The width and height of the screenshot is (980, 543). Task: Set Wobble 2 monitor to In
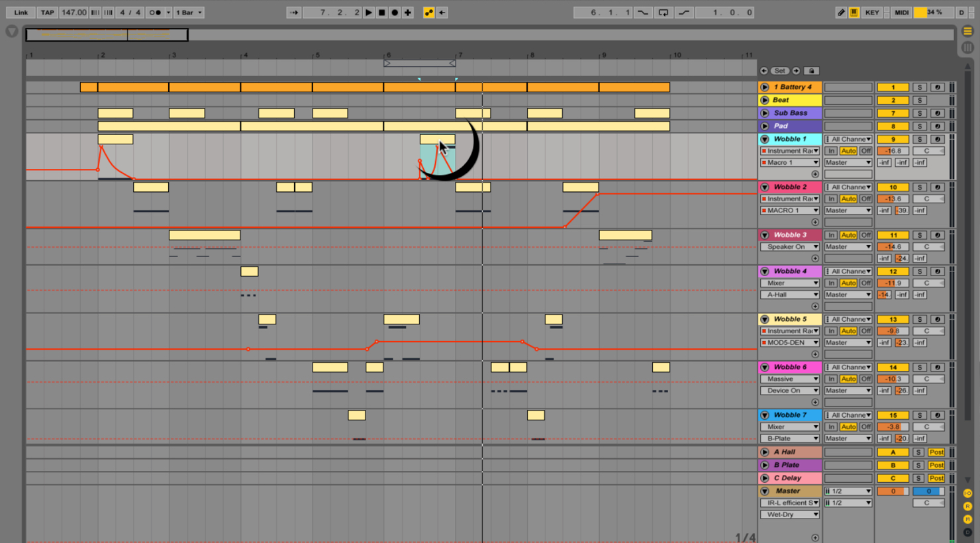coord(831,199)
